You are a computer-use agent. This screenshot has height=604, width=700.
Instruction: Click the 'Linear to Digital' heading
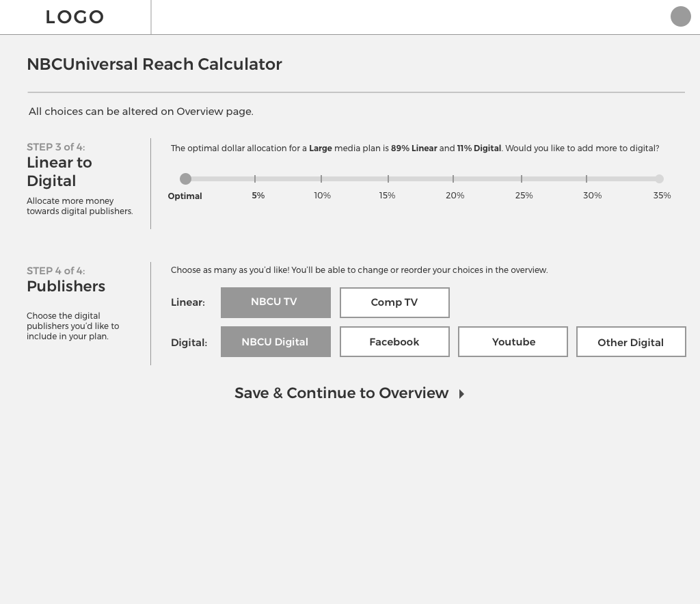(59, 172)
